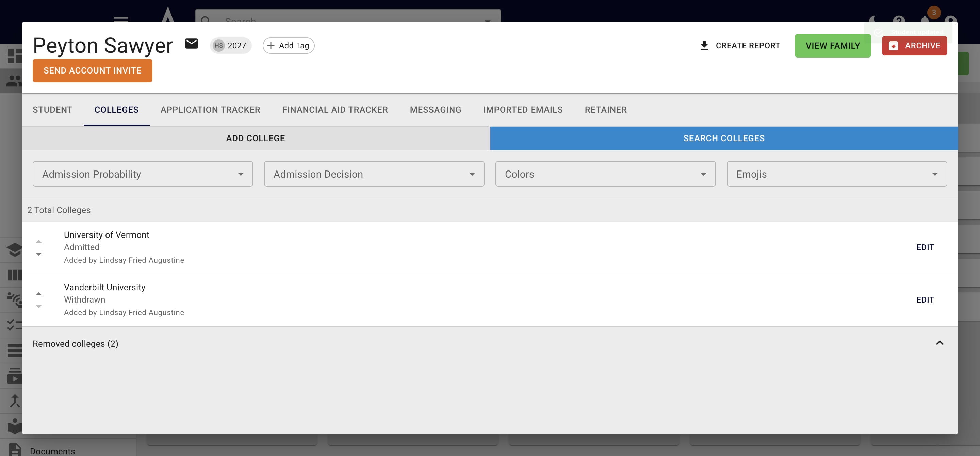Click the Documents label in background sidebar
Image resolution: width=980 pixels, height=456 pixels.
[52, 451]
